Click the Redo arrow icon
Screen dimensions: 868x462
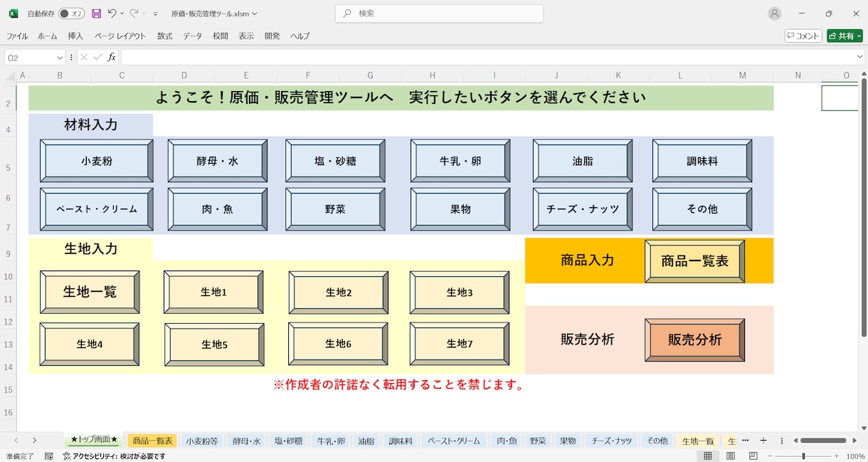click(134, 14)
